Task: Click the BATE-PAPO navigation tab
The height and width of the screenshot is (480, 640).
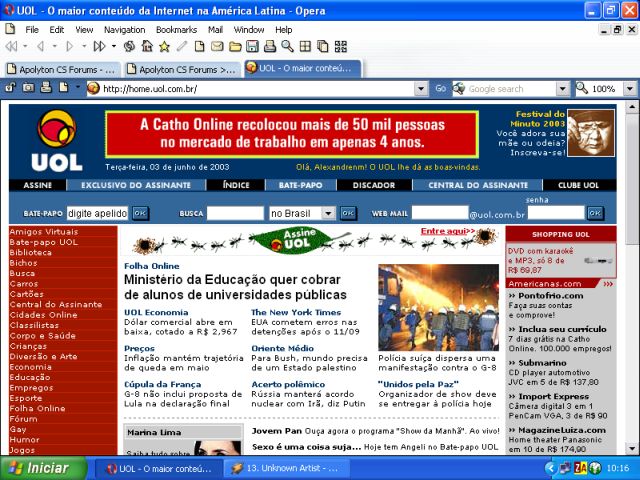Action: point(301,185)
